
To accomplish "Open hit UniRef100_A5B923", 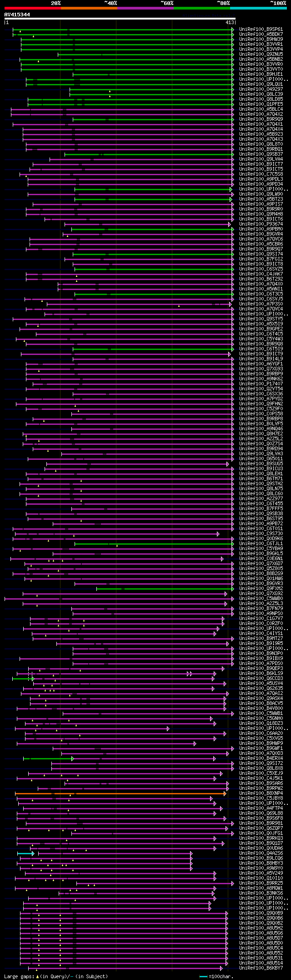I will pyautogui.click(x=261, y=134).
